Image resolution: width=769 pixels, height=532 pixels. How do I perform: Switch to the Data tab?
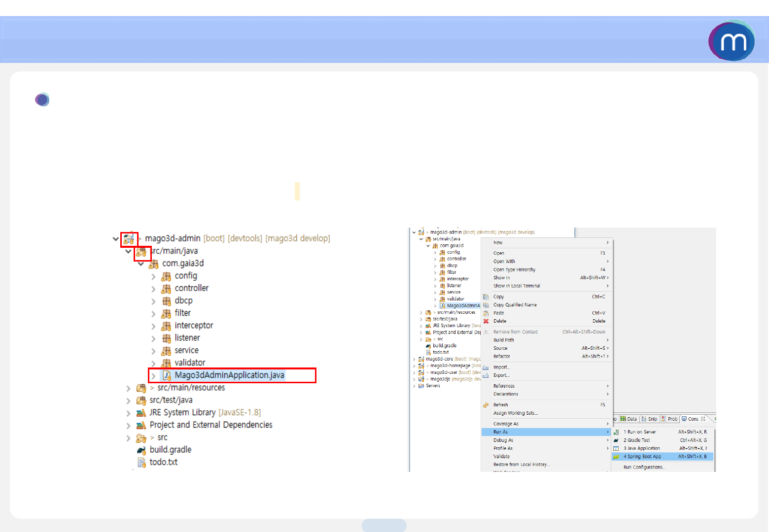pos(629,419)
